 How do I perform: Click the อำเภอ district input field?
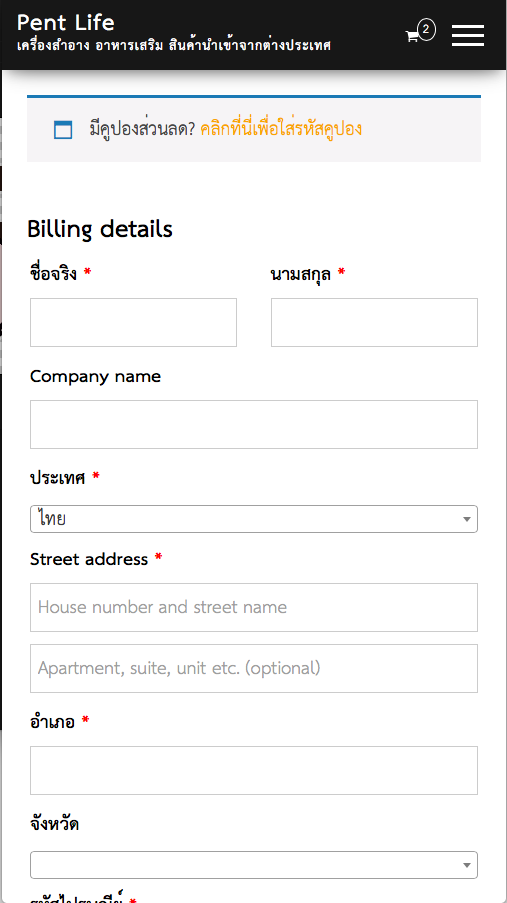pos(254,771)
